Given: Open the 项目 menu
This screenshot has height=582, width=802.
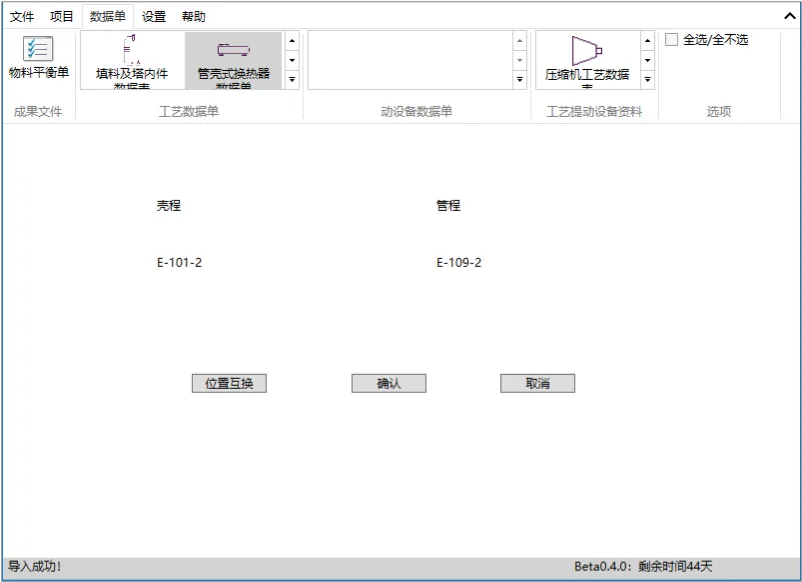Looking at the screenshot, I should 61,16.
